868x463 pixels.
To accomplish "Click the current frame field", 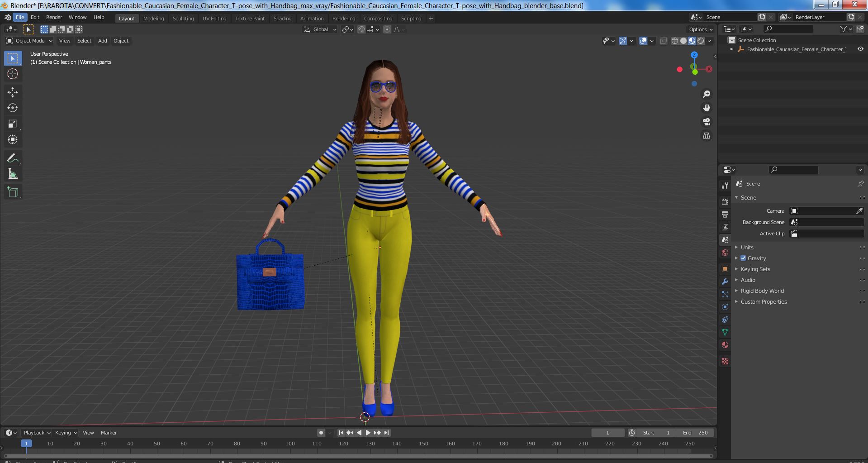I will pyautogui.click(x=607, y=433).
